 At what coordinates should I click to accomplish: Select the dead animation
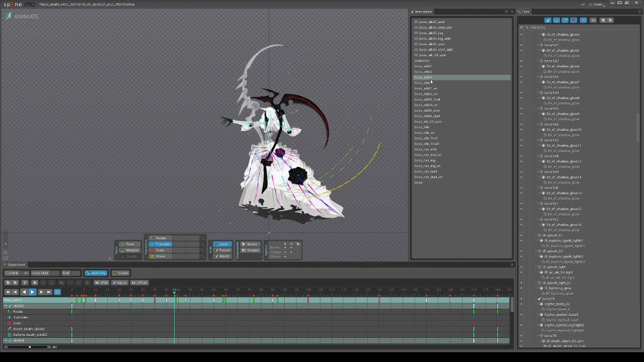click(x=419, y=183)
